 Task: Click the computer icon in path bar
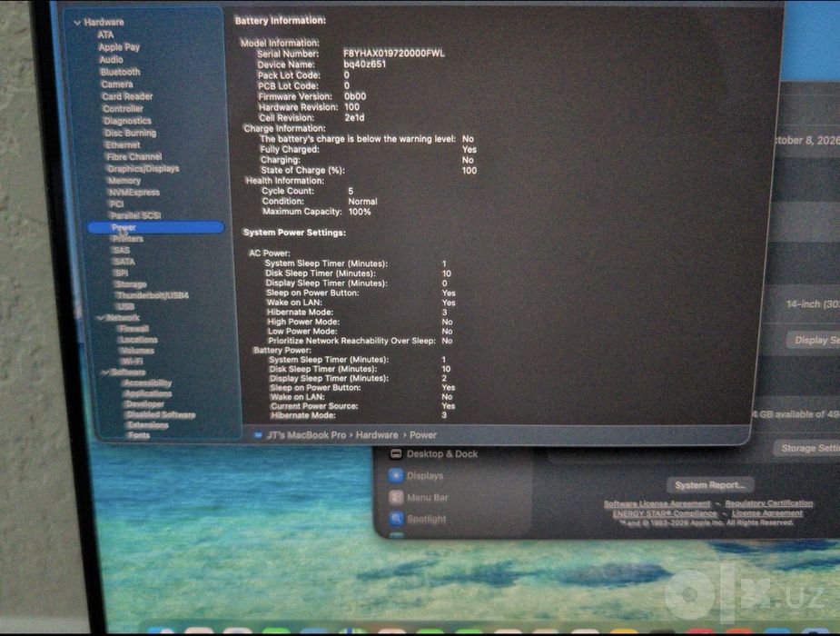point(258,435)
